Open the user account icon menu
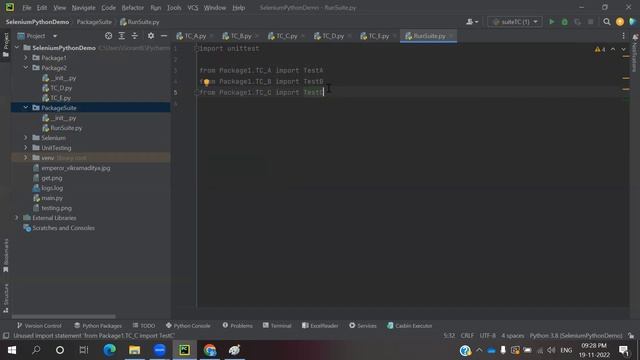640x360 pixels. tap(472, 22)
